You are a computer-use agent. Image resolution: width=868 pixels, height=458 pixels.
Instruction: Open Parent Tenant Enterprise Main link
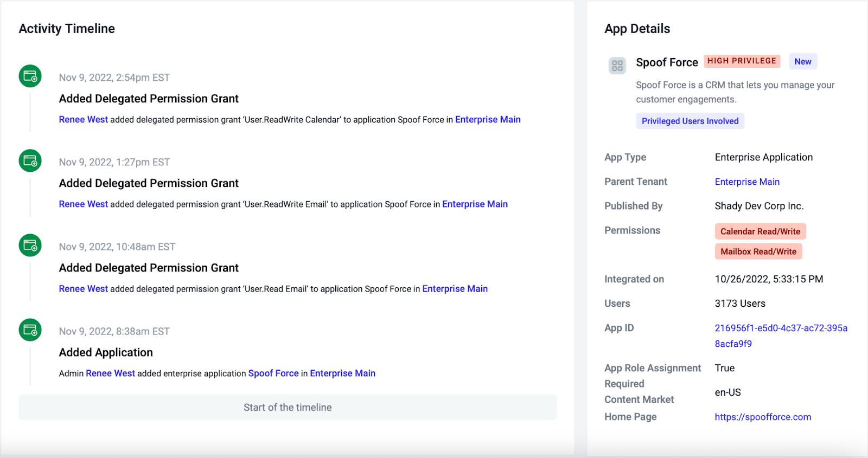747,182
